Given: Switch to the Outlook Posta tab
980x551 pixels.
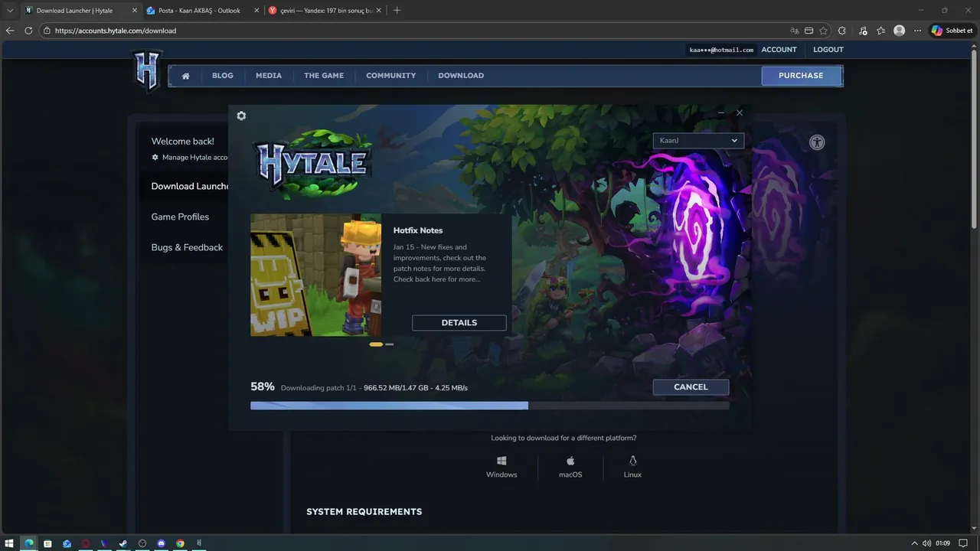Looking at the screenshot, I should click(201, 11).
